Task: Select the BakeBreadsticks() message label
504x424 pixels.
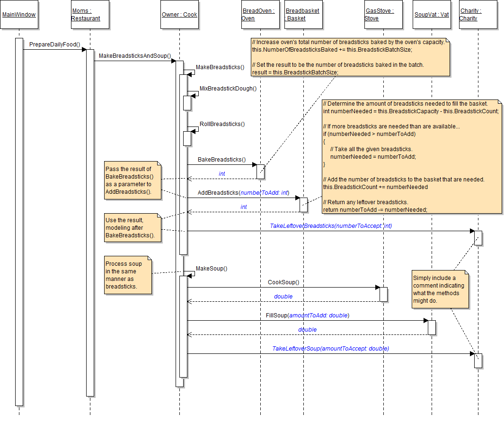Action: pos(221,160)
